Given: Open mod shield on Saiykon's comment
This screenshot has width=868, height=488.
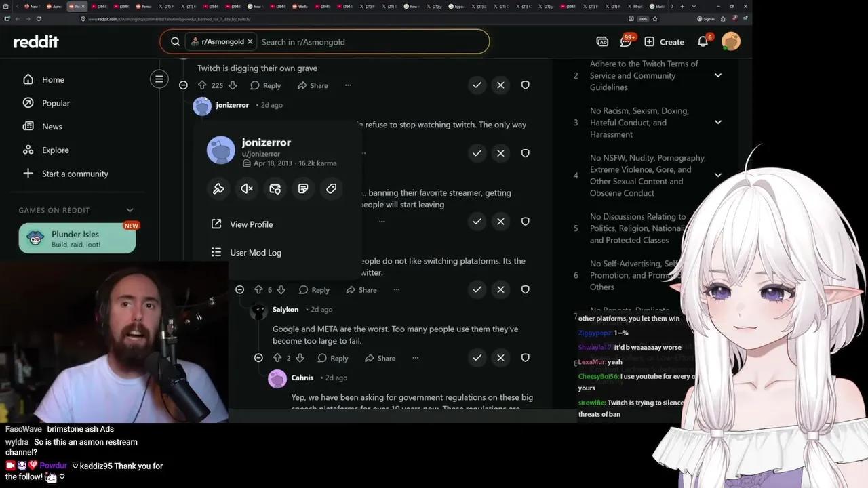Looking at the screenshot, I should pyautogui.click(x=525, y=357).
